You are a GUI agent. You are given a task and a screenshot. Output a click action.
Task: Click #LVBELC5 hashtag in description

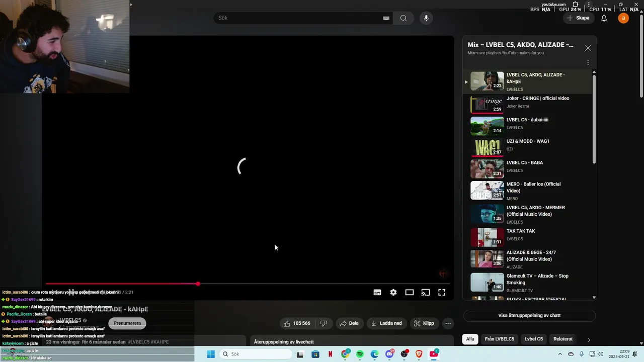pyautogui.click(x=138, y=342)
